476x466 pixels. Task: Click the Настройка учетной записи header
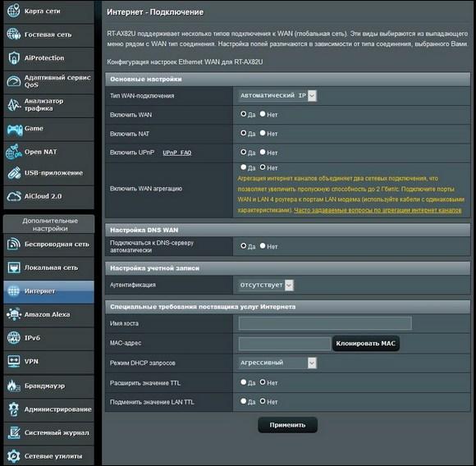(287, 268)
